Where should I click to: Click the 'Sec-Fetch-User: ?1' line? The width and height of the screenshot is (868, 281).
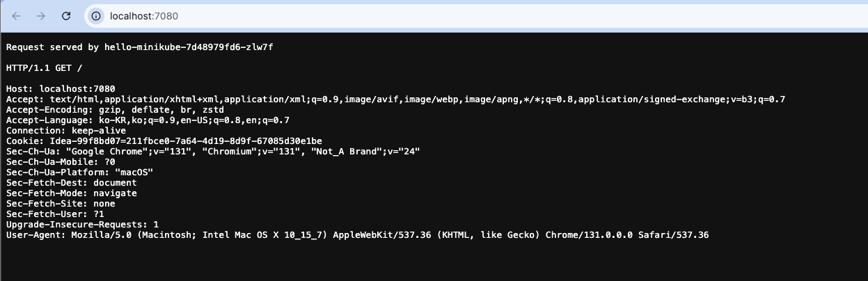pyautogui.click(x=56, y=214)
